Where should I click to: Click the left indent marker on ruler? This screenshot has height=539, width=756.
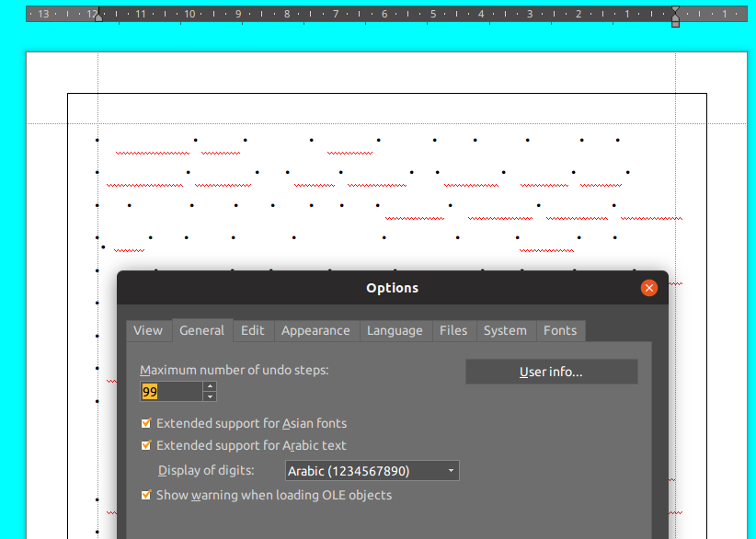(x=98, y=16)
